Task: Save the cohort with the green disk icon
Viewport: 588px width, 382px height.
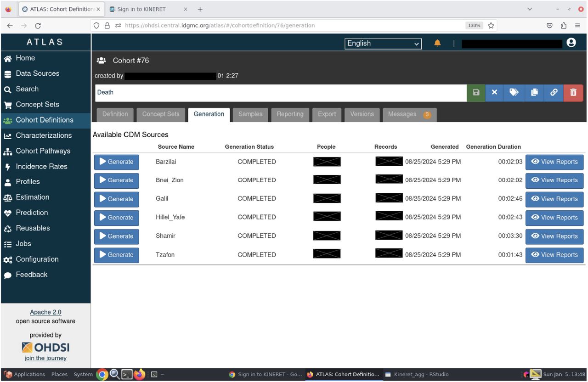Action: (476, 93)
